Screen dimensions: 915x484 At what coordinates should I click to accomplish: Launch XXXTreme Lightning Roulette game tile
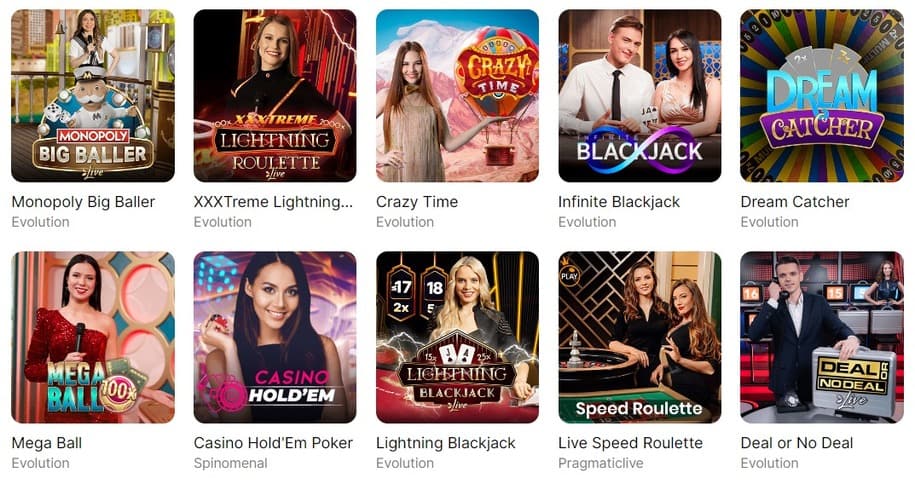click(275, 95)
